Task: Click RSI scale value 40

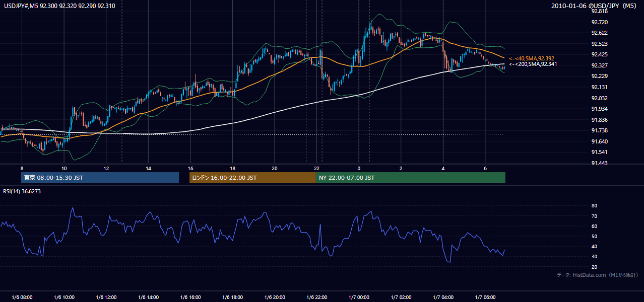Action: tap(595, 246)
